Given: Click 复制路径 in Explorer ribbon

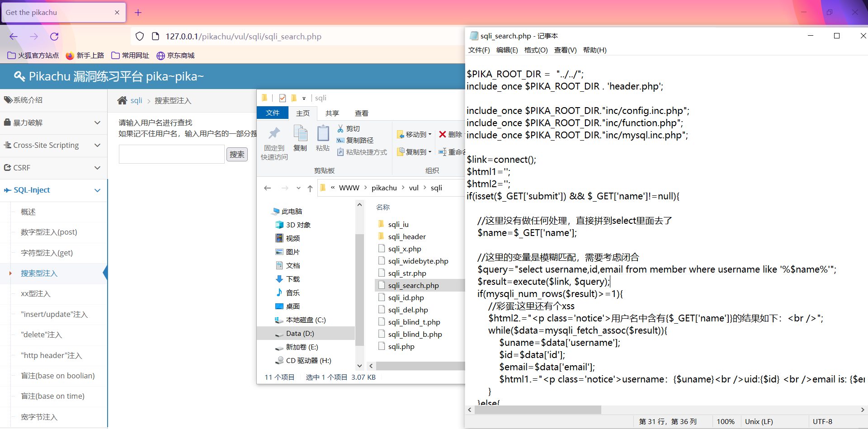Looking at the screenshot, I should (x=355, y=141).
